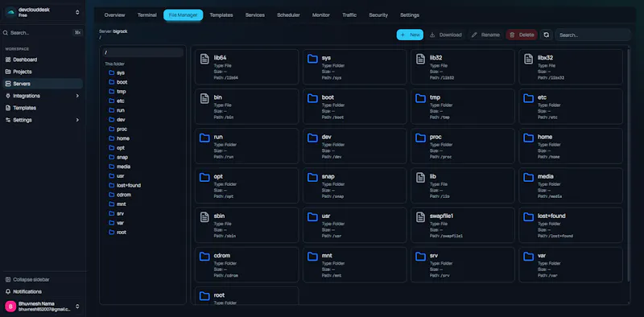Open the top Templates tab
Viewport: 644px width, 317px height.
(x=221, y=15)
